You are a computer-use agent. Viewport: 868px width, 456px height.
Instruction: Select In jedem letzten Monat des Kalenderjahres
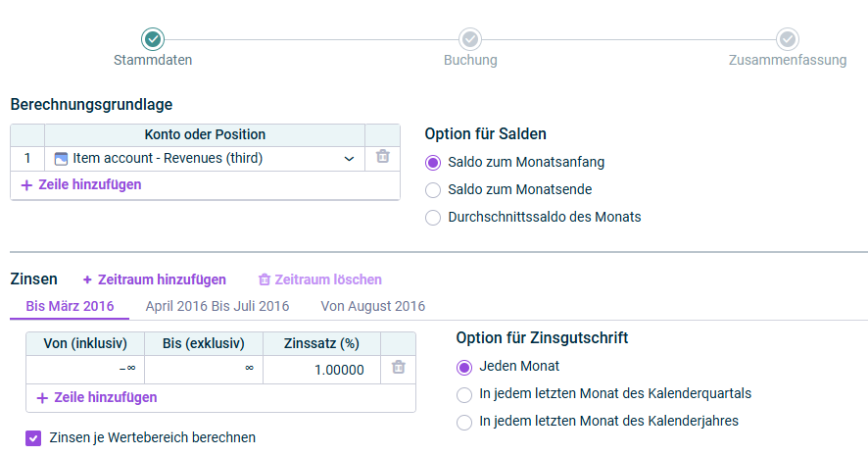[x=464, y=423]
